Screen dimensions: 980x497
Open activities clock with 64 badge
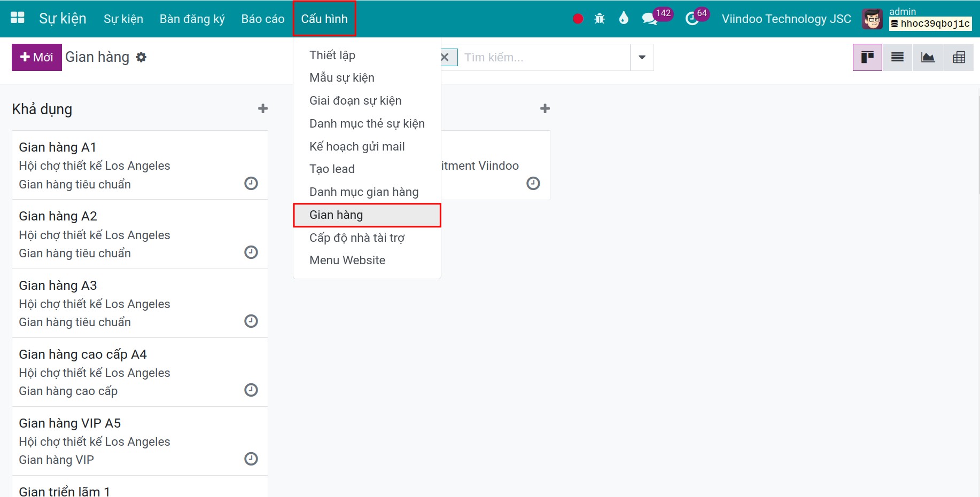[696, 18]
